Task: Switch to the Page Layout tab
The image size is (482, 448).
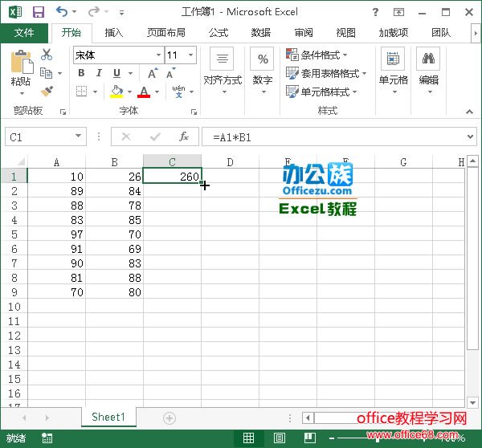Action: pos(166,33)
